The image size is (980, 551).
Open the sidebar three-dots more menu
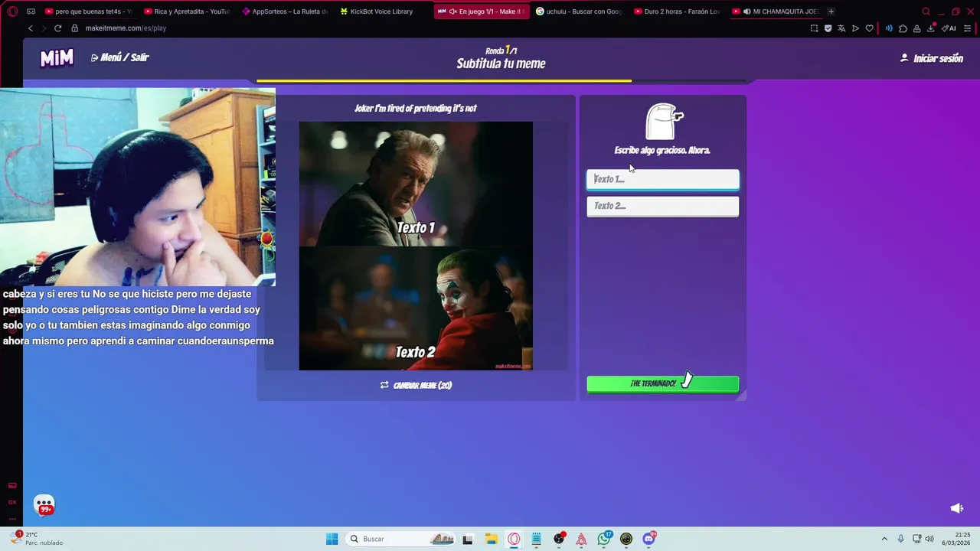[12, 518]
